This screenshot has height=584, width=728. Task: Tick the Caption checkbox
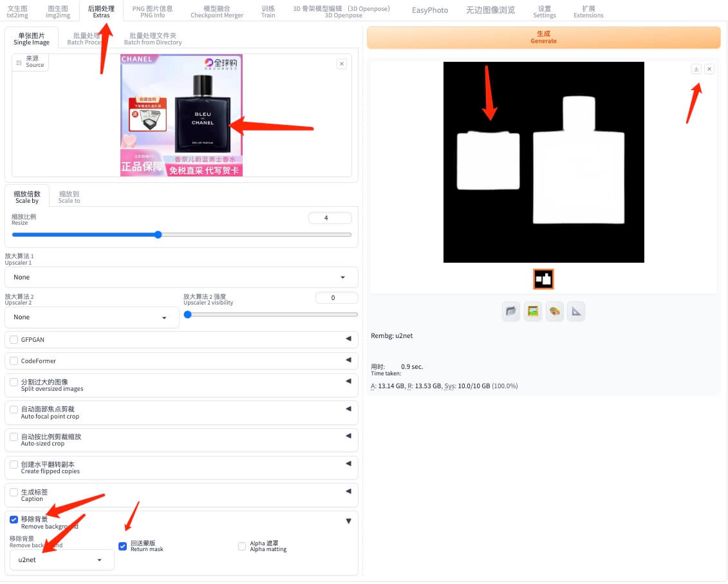coord(14,493)
